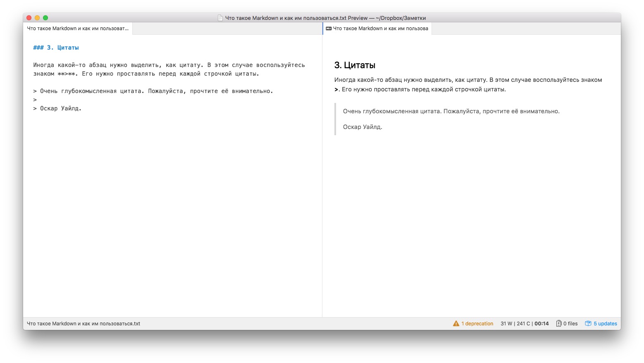Click the "0 files" status bar label

[570, 324]
